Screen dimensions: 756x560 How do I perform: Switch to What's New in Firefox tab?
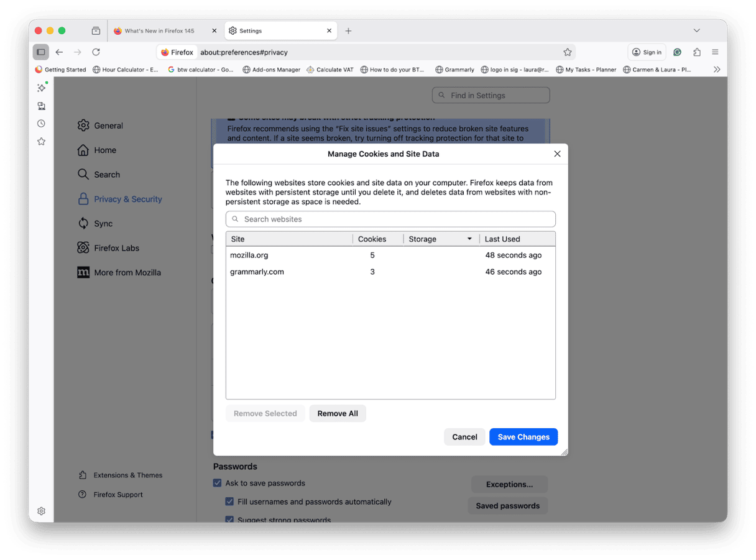click(159, 30)
